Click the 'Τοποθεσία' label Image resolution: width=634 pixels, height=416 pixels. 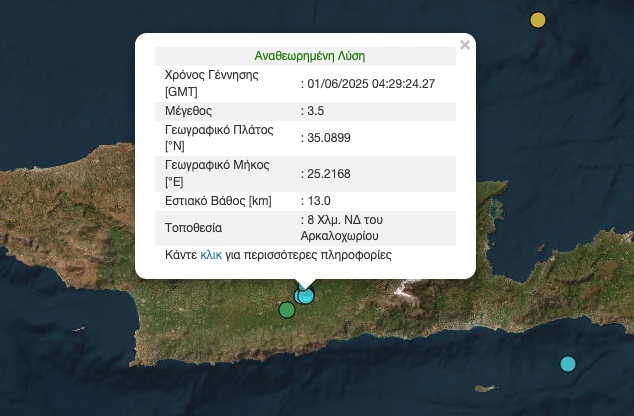pos(194,228)
